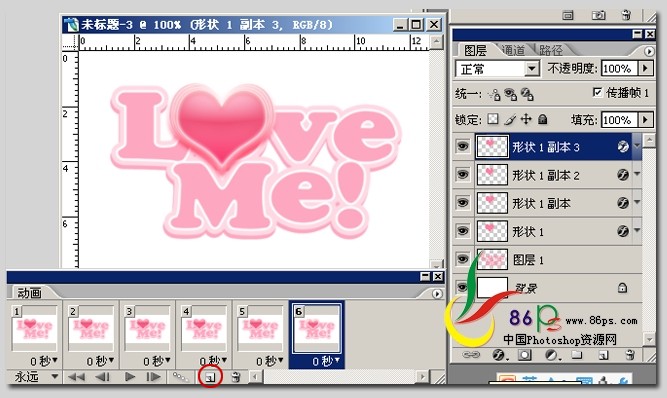Toggle the 传播帧 1 checkbox
Viewport: 667px width, 398px height.
pos(597,92)
